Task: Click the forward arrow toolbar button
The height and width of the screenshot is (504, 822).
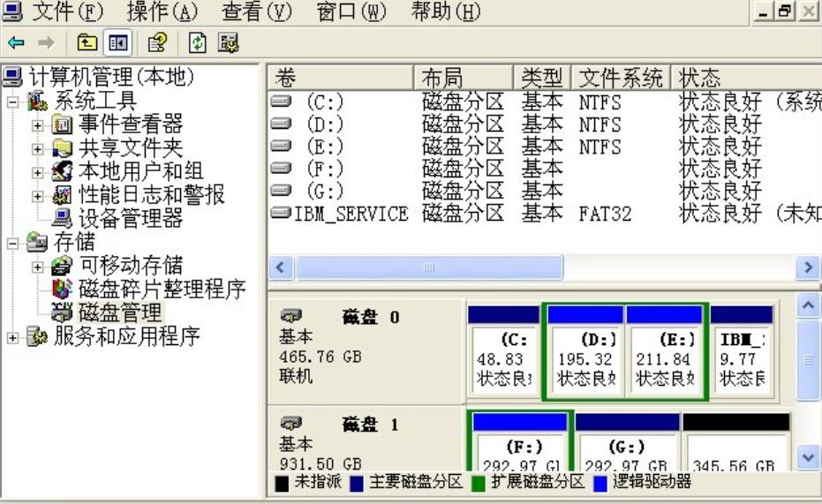Action: click(46, 42)
